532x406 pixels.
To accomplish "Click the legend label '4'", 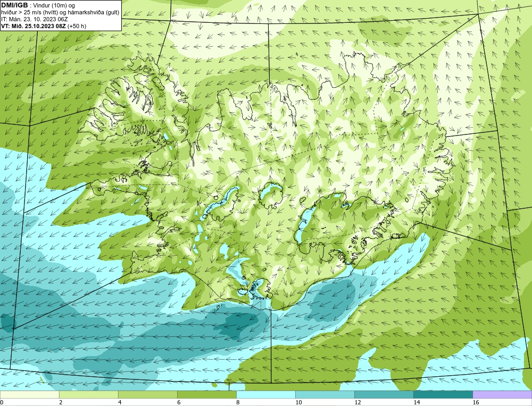I will pos(120,402).
